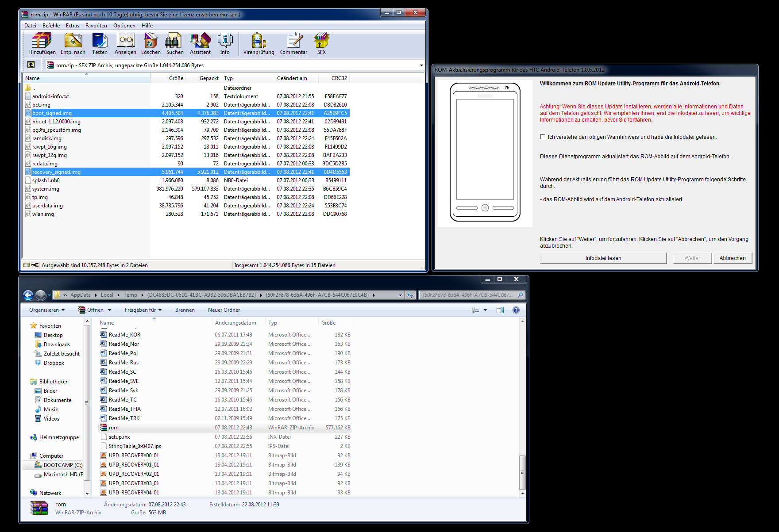Click the Hinzufügen toolbar icon in WinRAR
The image size is (779, 532).
pyautogui.click(x=42, y=43)
